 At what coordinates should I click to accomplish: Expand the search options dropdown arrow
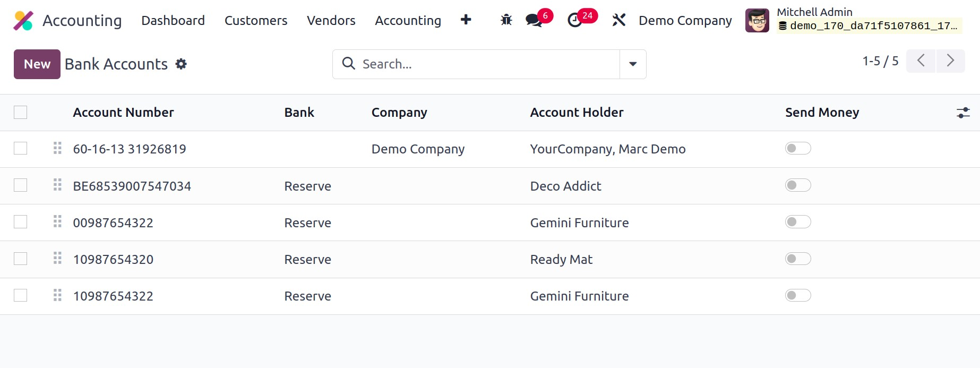coord(632,64)
